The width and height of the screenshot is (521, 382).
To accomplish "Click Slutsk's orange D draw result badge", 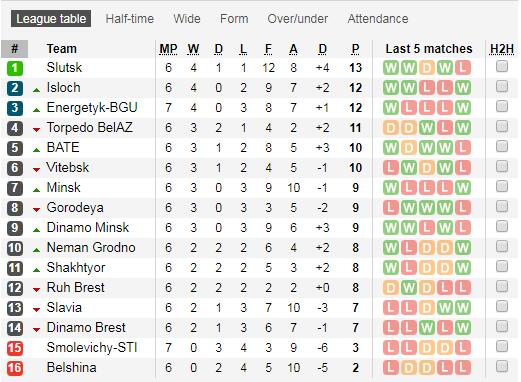I will coord(426,68).
